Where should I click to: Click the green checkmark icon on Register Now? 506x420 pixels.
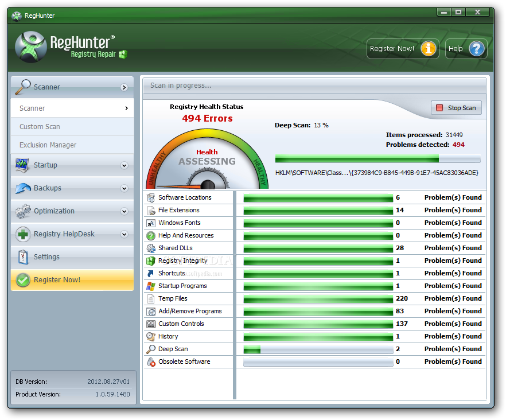click(23, 280)
